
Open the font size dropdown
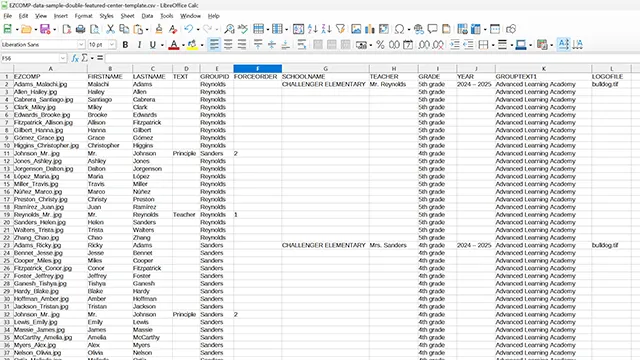(x=112, y=44)
